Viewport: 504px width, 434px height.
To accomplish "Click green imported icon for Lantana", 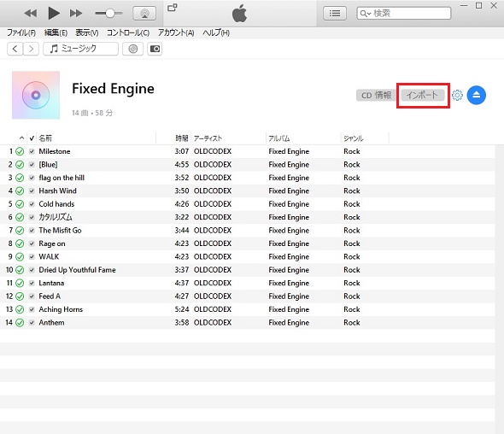I will click(x=20, y=284).
